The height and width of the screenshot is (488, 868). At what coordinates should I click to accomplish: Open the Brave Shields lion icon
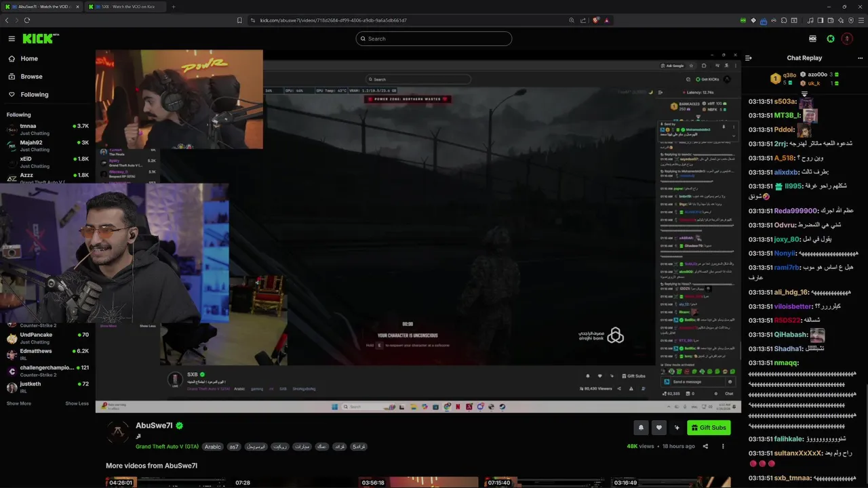pos(595,20)
